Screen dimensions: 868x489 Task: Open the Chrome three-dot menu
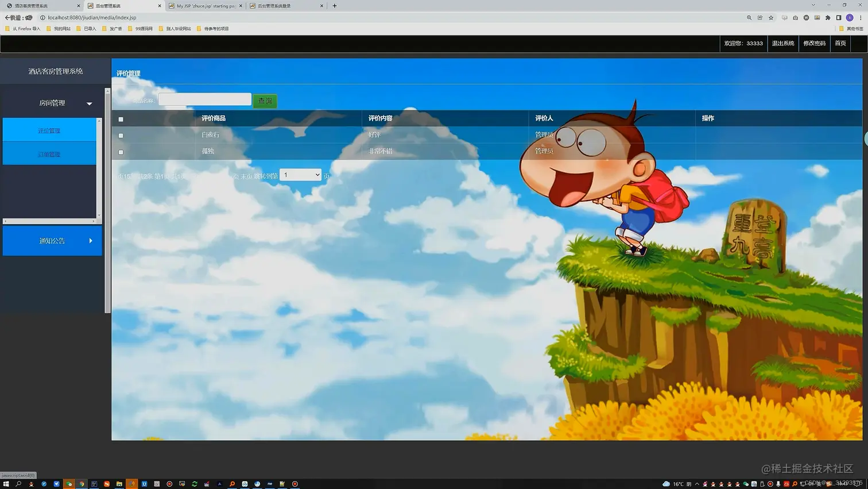861,18
